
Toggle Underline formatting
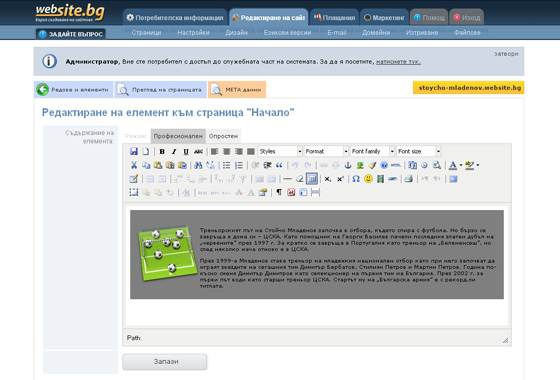point(186,151)
